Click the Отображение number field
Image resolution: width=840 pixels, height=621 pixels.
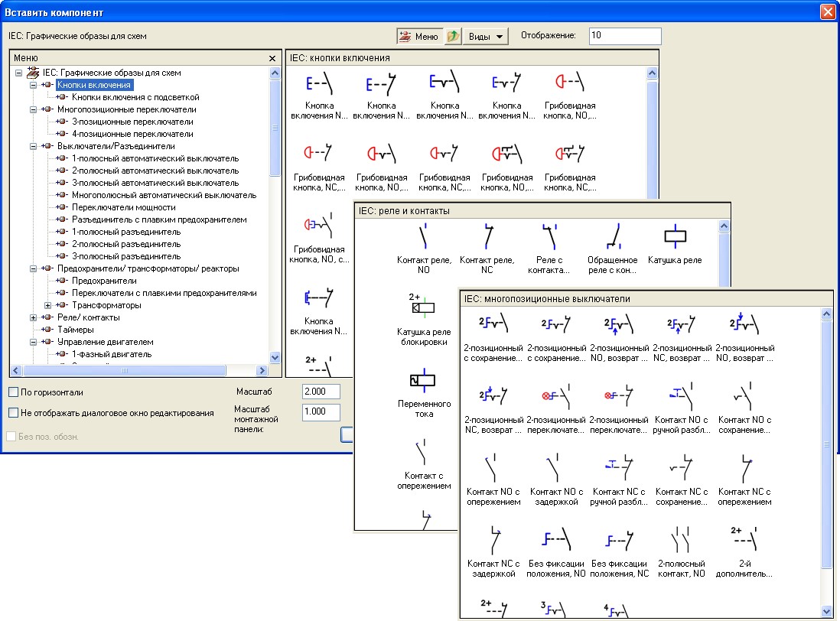(x=624, y=36)
